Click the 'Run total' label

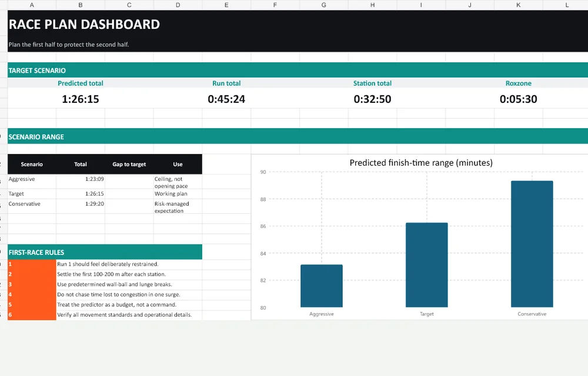[226, 83]
